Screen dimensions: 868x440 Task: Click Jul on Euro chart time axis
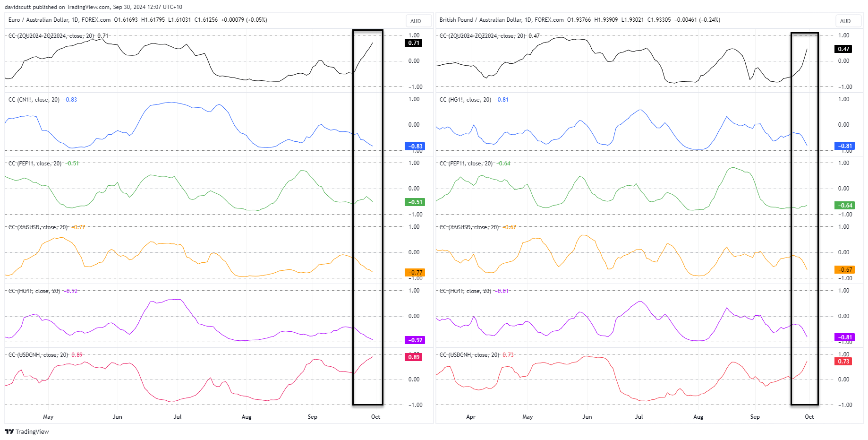pyautogui.click(x=178, y=417)
